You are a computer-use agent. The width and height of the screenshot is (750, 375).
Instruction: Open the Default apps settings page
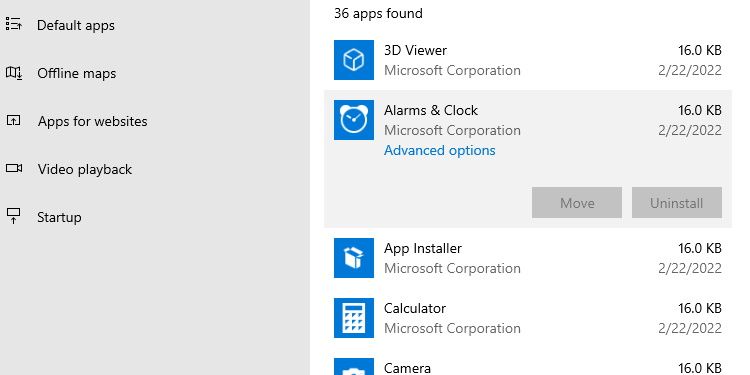coord(76,25)
